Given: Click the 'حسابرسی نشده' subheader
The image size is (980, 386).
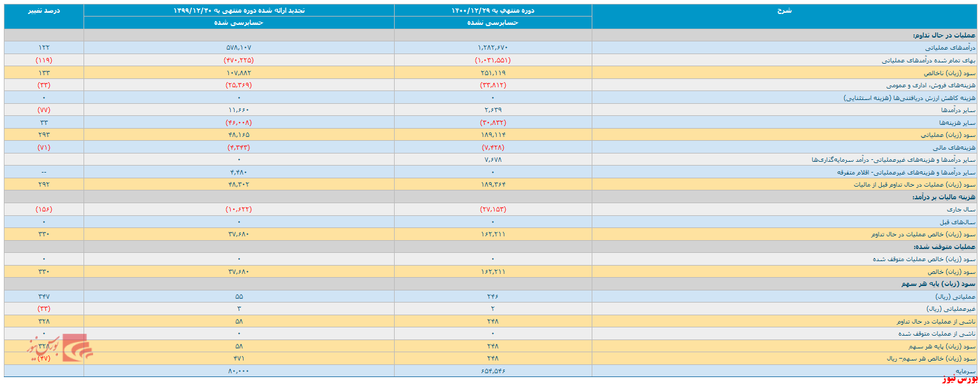Looking at the screenshot, I should [x=493, y=23].
